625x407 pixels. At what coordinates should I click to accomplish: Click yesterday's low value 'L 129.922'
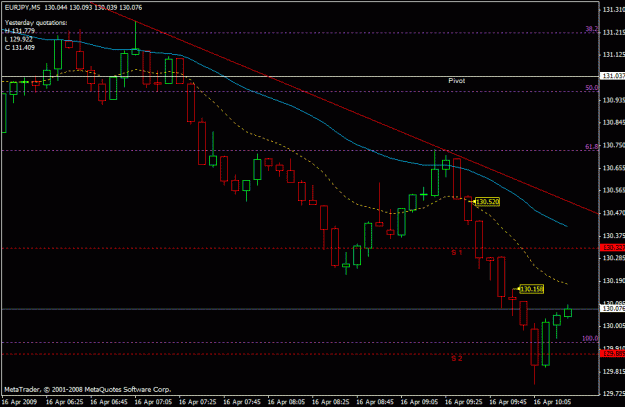tap(19, 39)
